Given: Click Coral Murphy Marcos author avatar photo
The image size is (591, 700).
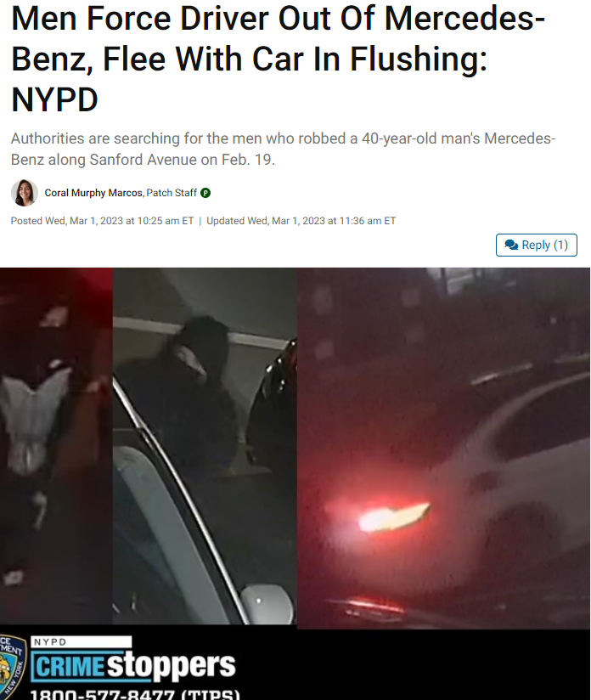Looking at the screenshot, I should pyautogui.click(x=25, y=193).
